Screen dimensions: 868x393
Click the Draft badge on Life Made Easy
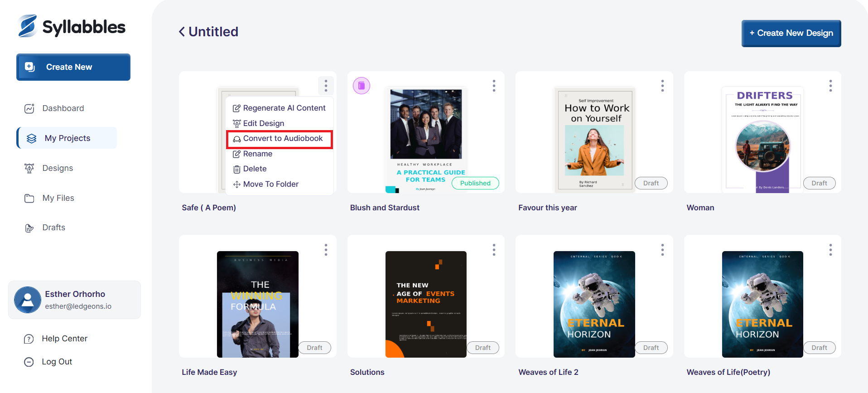[x=314, y=348]
